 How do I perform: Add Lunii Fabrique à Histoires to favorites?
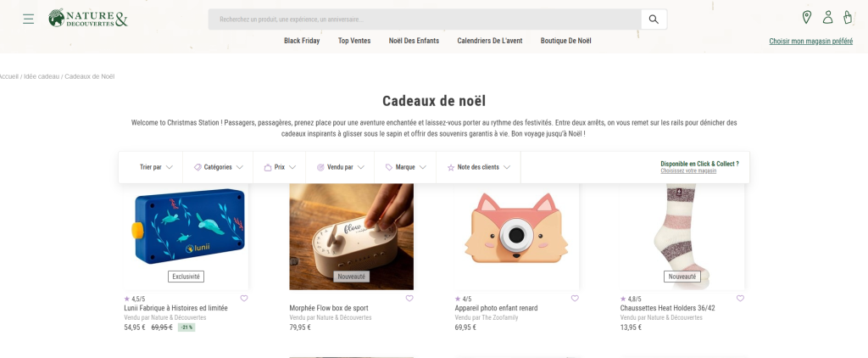pyautogui.click(x=244, y=298)
